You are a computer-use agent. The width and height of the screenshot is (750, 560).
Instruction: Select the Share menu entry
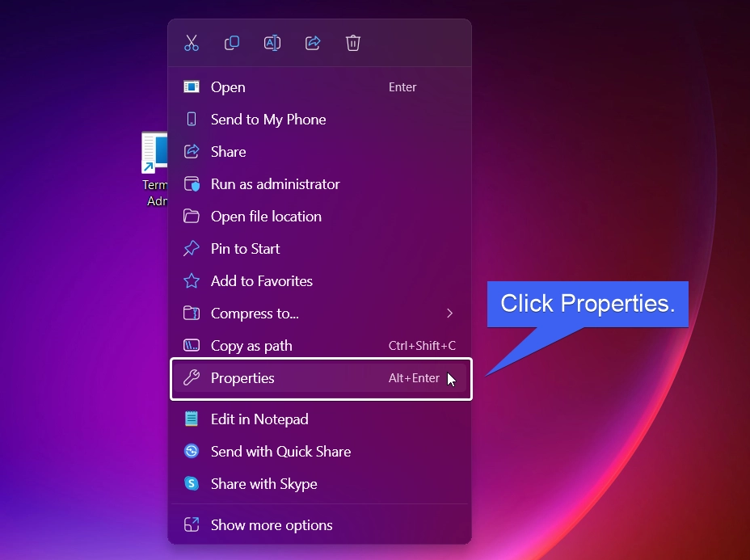pyautogui.click(x=319, y=152)
